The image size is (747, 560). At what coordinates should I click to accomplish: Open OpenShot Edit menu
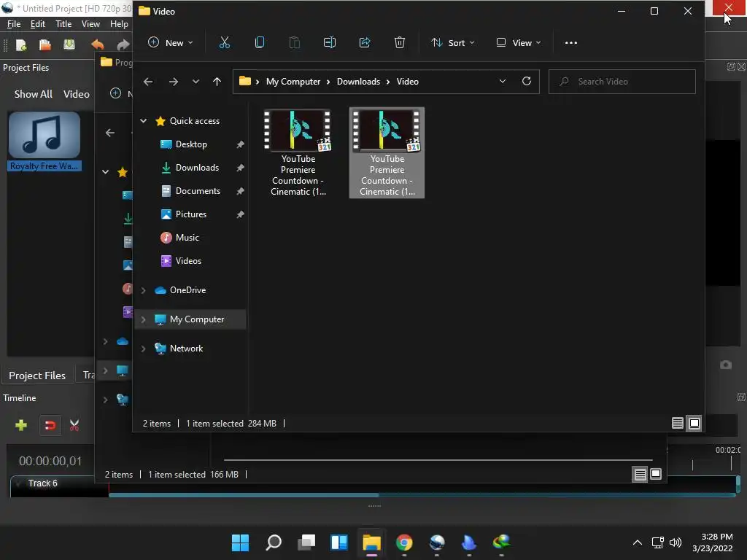pos(38,24)
